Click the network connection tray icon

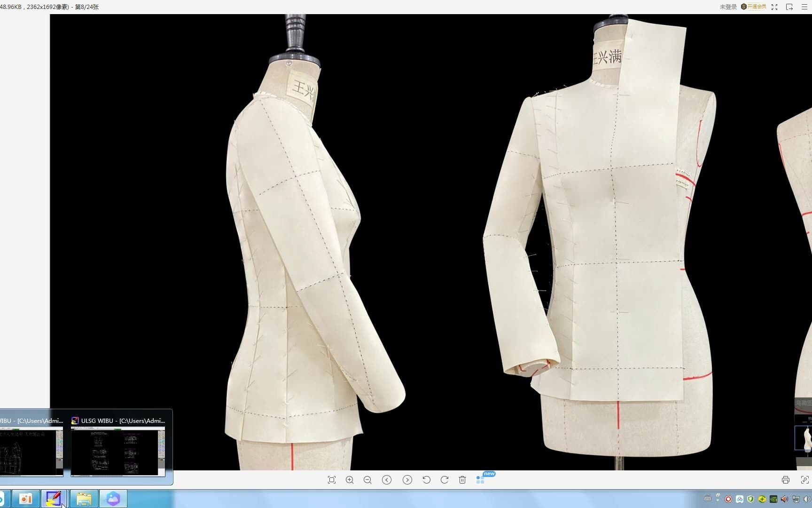click(796, 499)
